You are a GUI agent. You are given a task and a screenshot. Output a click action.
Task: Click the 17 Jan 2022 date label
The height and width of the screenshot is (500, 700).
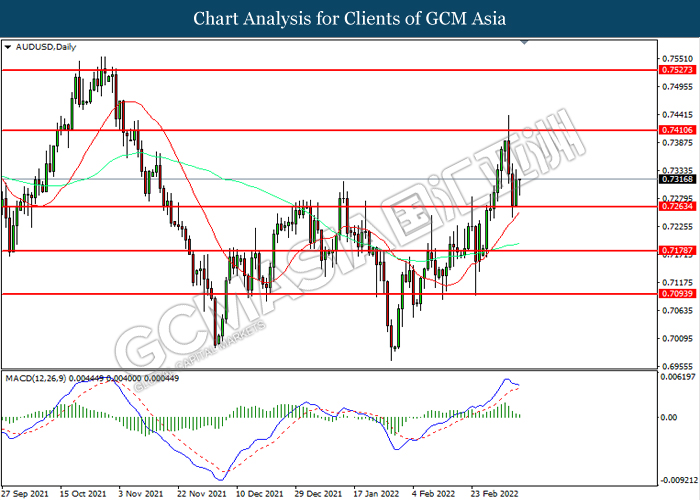[x=376, y=494]
